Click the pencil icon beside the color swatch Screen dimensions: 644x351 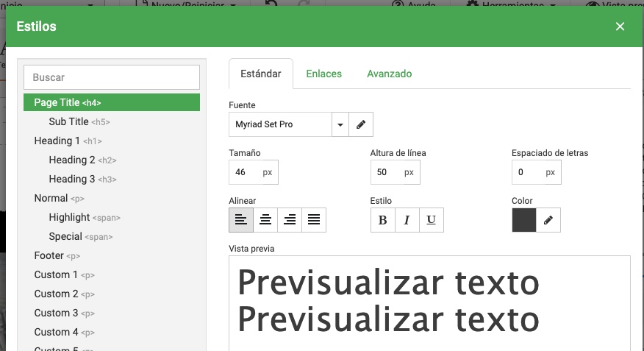click(x=548, y=220)
